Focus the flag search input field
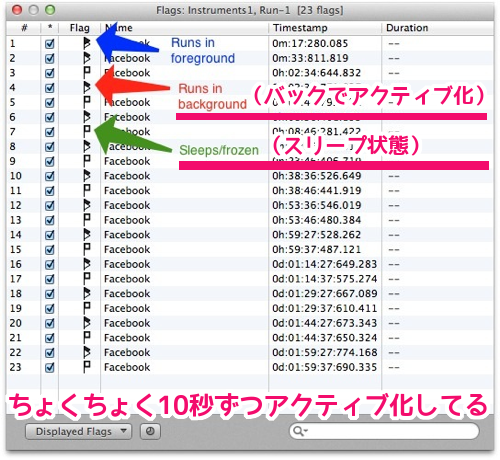Screen dimensions: 500x460 pos(384,431)
